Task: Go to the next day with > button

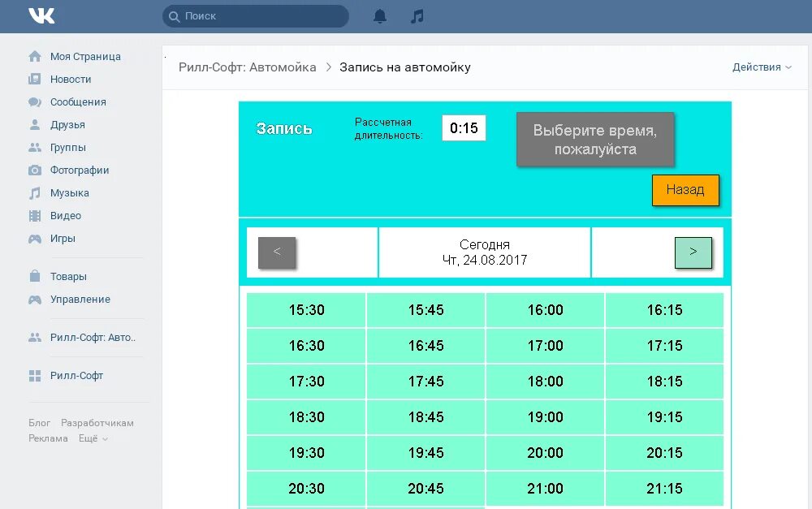Action: (x=693, y=252)
